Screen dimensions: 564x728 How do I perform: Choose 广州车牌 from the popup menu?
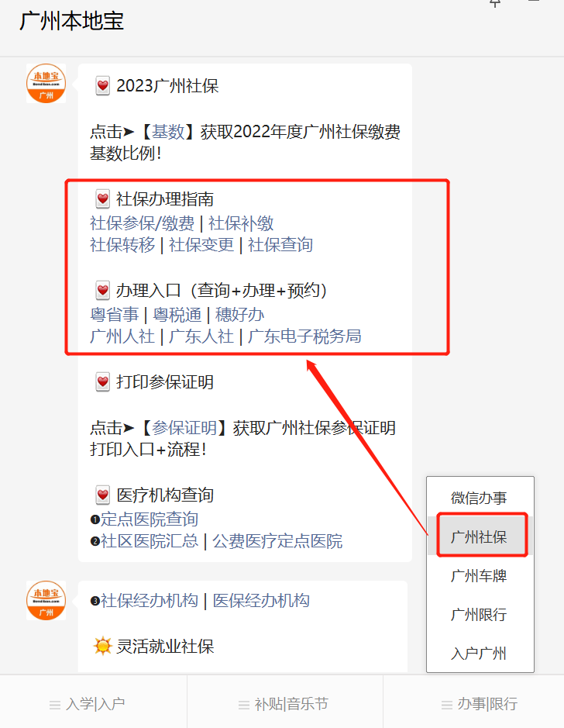click(480, 576)
